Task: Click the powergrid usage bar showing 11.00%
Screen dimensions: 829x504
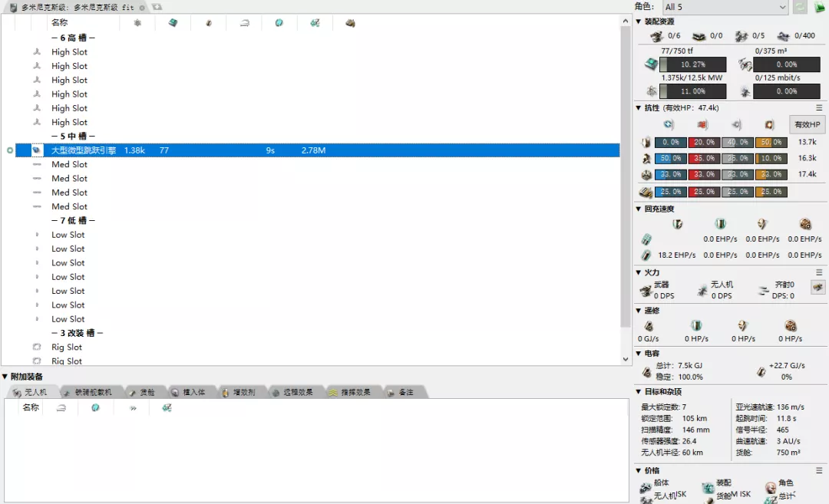Action: pos(692,91)
